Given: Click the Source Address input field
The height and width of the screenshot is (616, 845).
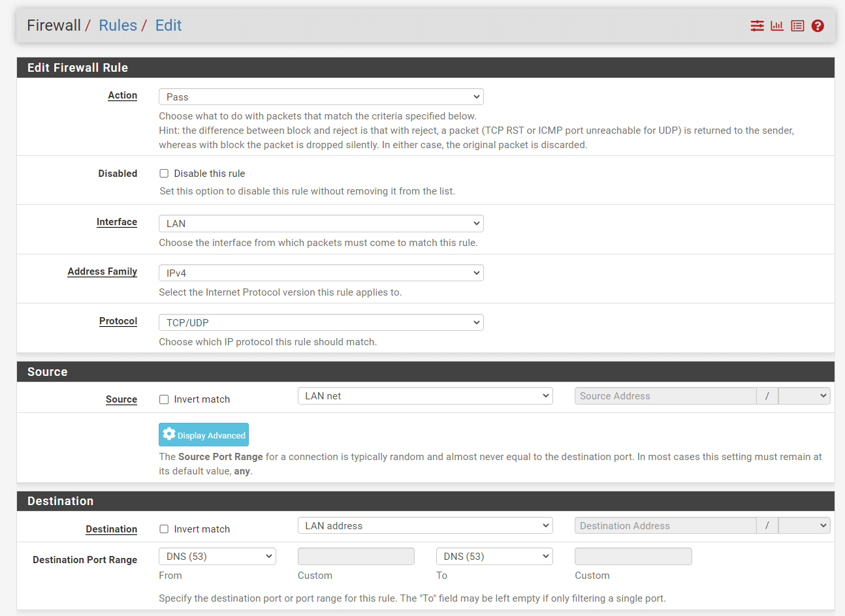Looking at the screenshot, I should (x=665, y=396).
